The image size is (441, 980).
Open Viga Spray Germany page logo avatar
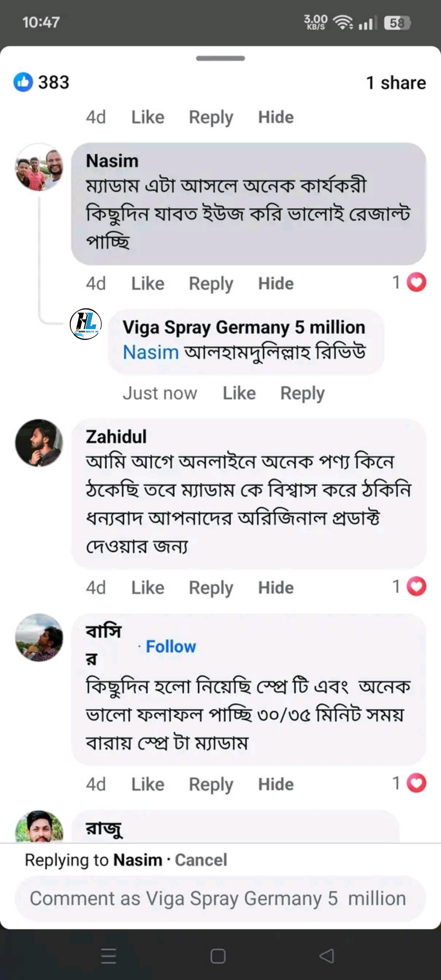coord(86,324)
